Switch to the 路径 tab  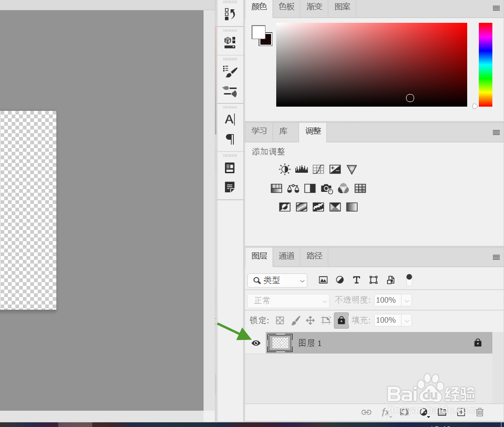[x=314, y=256]
